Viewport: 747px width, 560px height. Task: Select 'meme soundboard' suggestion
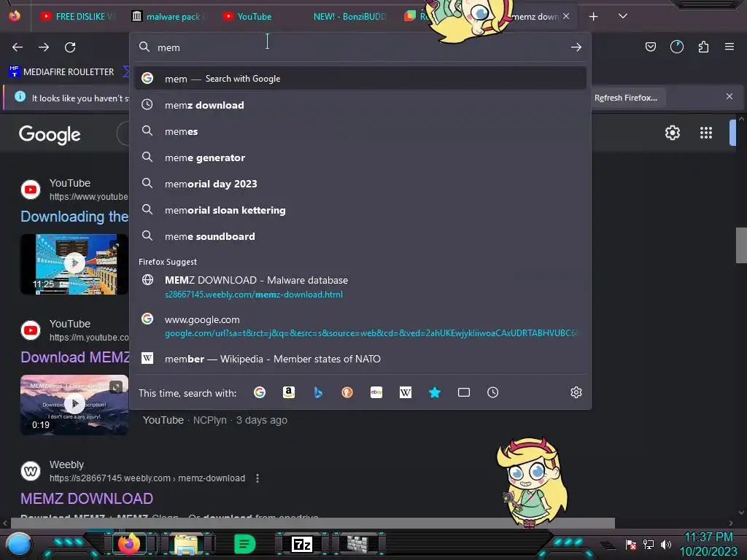pyautogui.click(x=360, y=236)
